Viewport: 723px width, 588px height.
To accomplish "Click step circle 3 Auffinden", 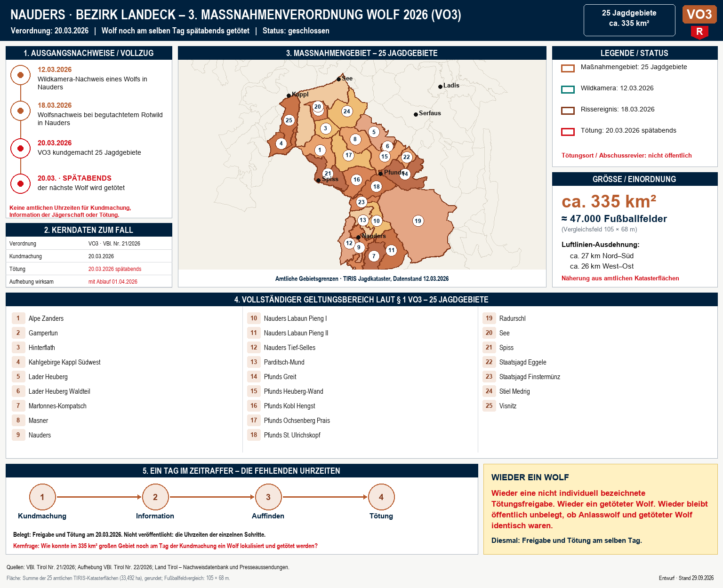I will coord(268,497).
